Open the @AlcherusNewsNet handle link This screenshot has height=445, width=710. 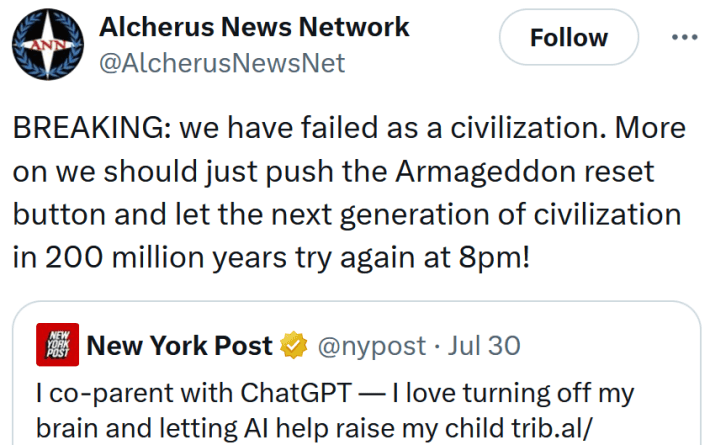(x=222, y=63)
